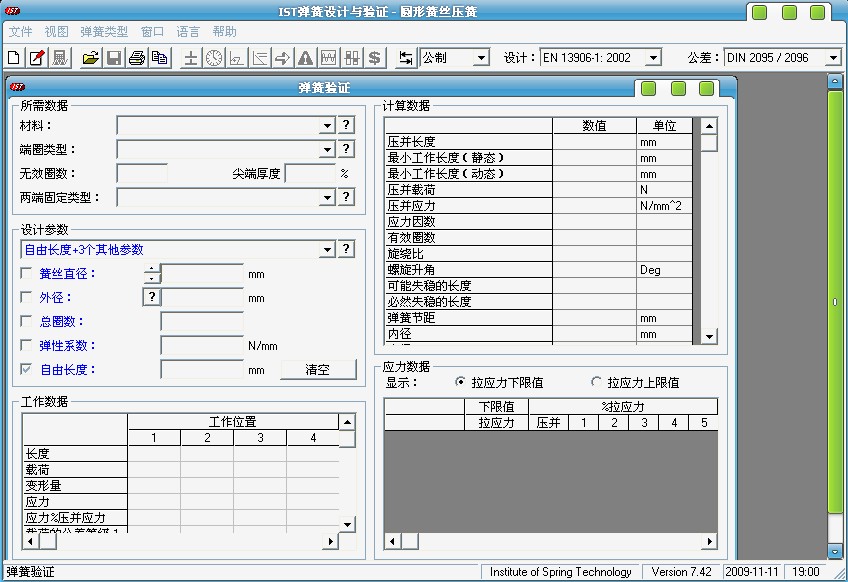
Task: Click the 无效圈数 input field
Action: [142, 174]
